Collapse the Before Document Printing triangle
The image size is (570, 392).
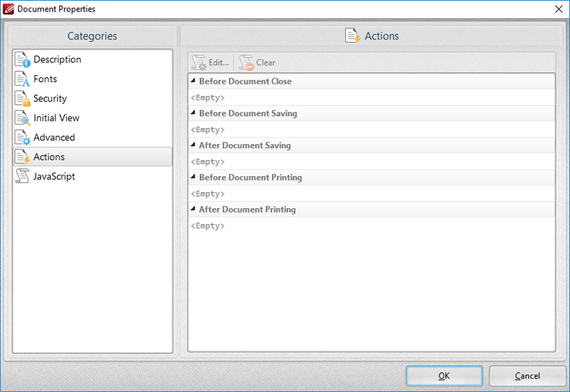(x=193, y=176)
